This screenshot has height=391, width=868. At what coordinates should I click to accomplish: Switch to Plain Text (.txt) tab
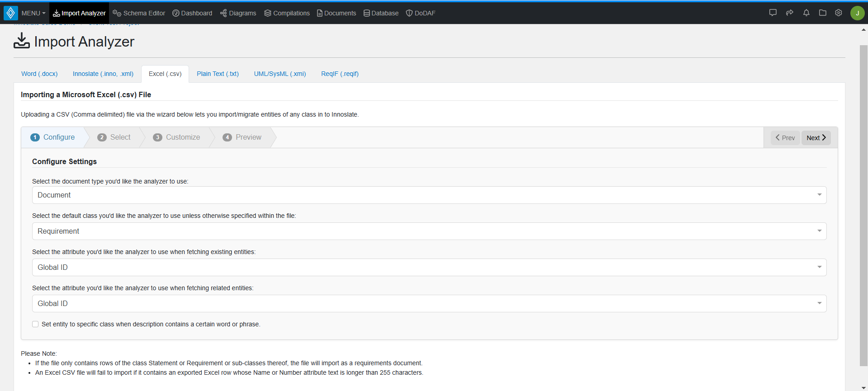pos(218,74)
